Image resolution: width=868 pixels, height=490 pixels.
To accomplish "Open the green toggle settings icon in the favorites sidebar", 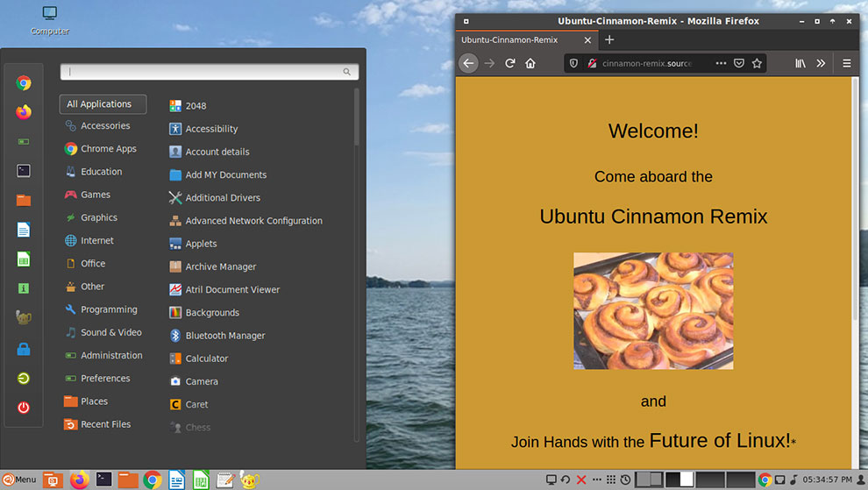I will pos(24,142).
